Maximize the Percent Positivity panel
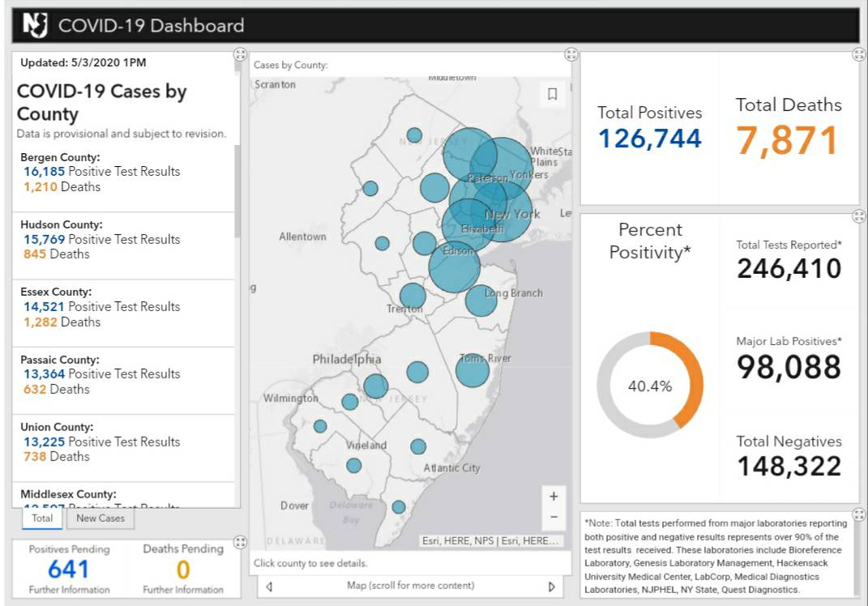 858,216
